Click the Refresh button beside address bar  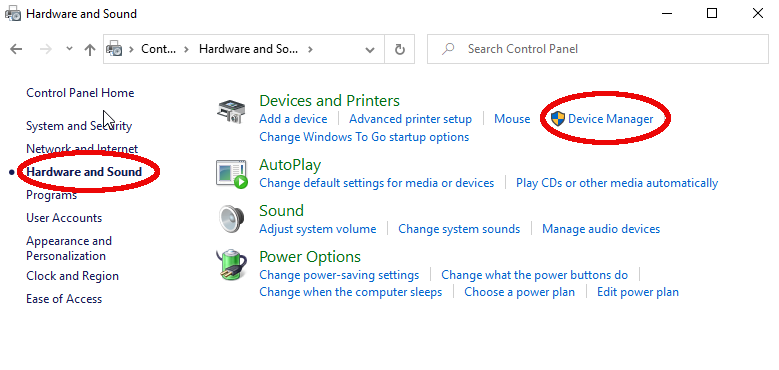point(399,49)
